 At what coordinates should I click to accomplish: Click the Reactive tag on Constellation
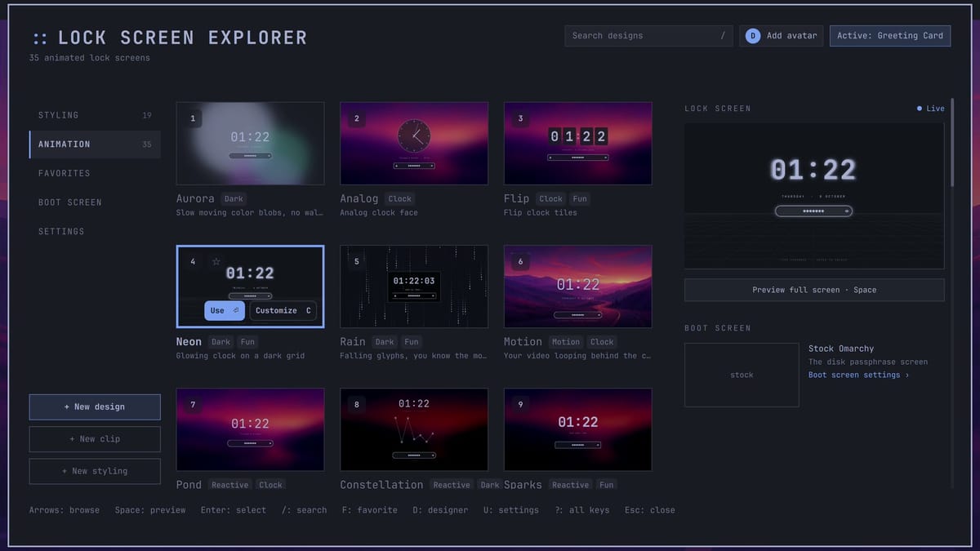(x=452, y=485)
